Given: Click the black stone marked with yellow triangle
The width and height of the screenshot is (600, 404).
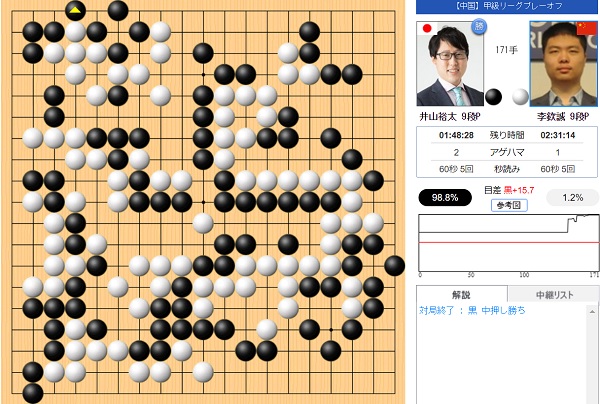Looking at the screenshot, I should pyautogui.click(x=75, y=11).
